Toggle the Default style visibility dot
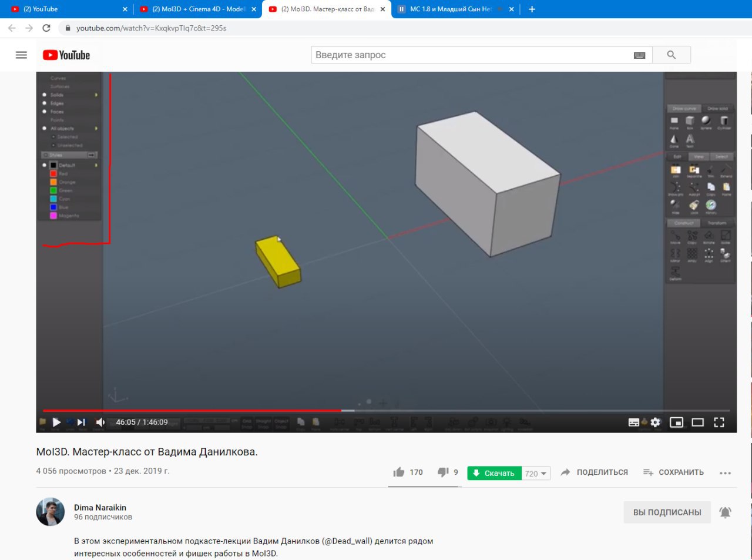This screenshot has width=752, height=560. tap(44, 165)
